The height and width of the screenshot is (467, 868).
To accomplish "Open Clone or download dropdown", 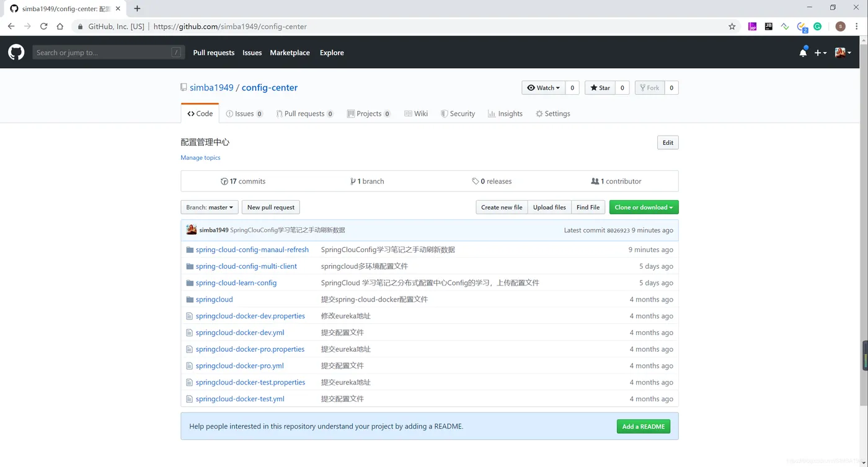I will 644,207.
